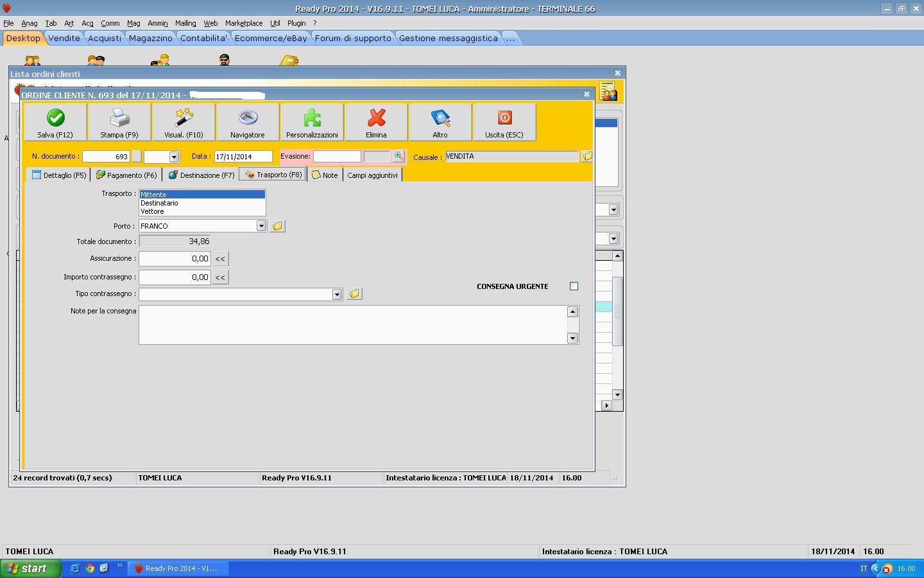The height and width of the screenshot is (578, 924).
Task: Enable the CONSEGNA URGENTE checkbox
Action: click(x=574, y=286)
